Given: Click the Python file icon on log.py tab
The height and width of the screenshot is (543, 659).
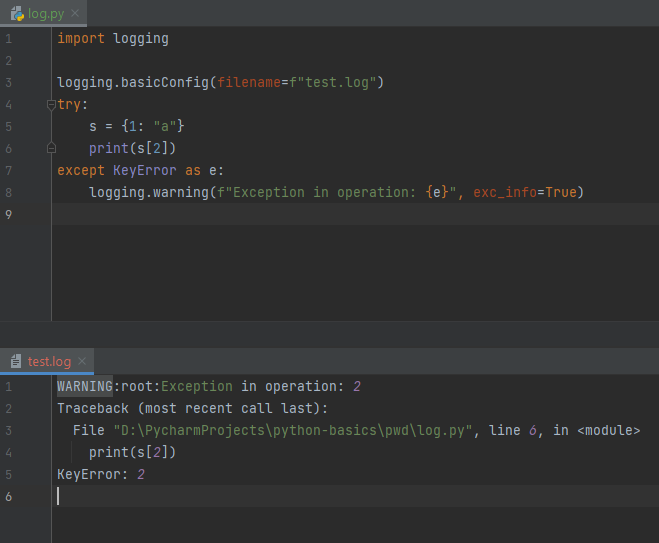Looking at the screenshot, I should coord(17,13).
